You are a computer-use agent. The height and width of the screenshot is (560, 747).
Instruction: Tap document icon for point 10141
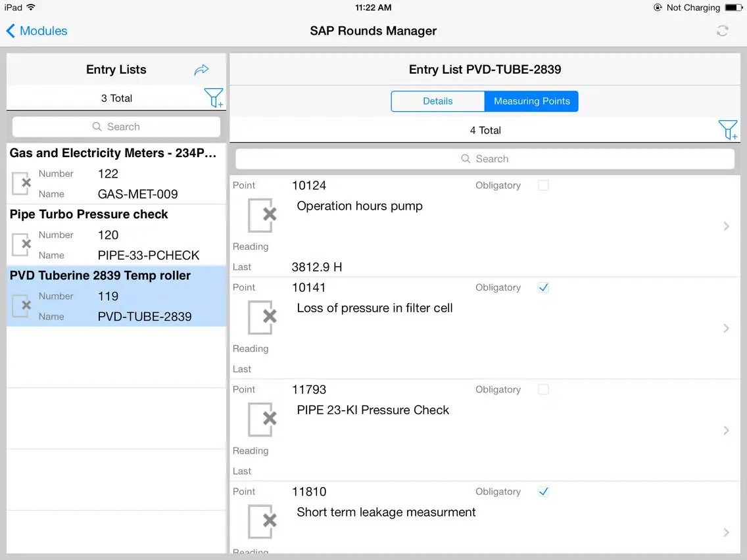(262, 317)
